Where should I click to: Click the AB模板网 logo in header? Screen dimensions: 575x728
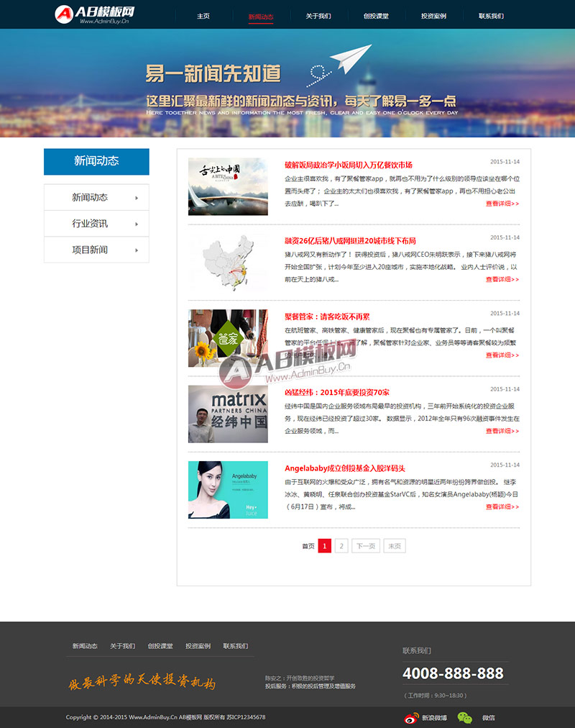pyautogui.click(x=95, y=14)
